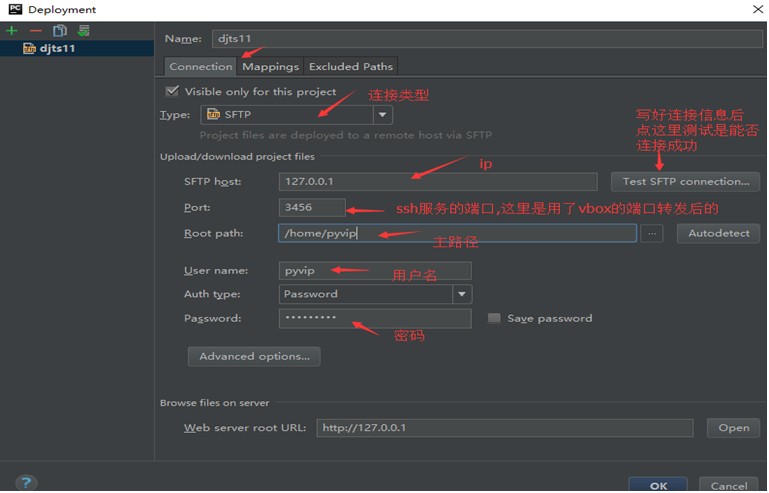Click the User name field with pyvip
The height and width of the screenshot is (493, 769).
pyautogui.click(x=375, y=271)
